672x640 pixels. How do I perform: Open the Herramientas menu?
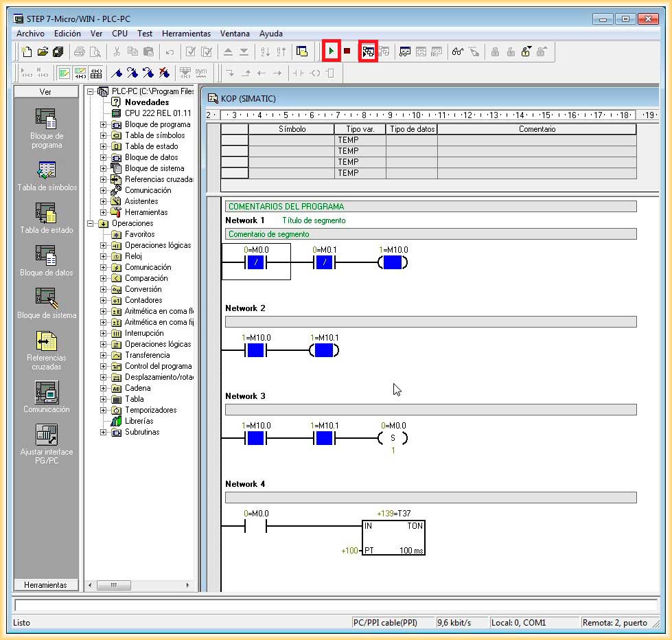(186, 33)
